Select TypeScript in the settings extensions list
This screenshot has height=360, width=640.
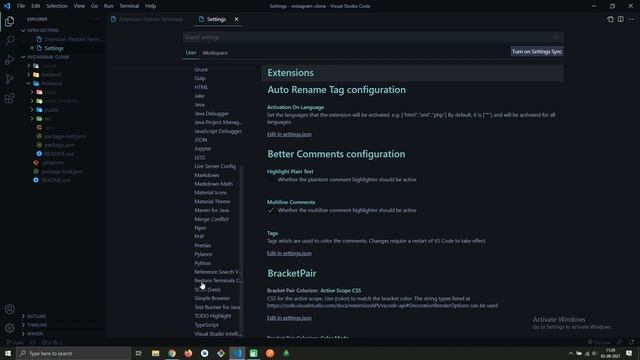(x=206, y=325)
